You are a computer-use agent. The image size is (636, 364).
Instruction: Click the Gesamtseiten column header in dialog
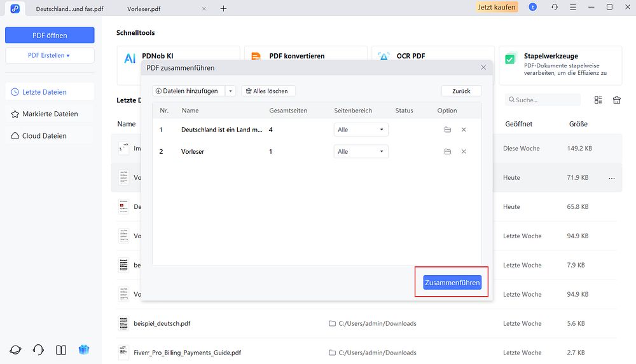288,111
